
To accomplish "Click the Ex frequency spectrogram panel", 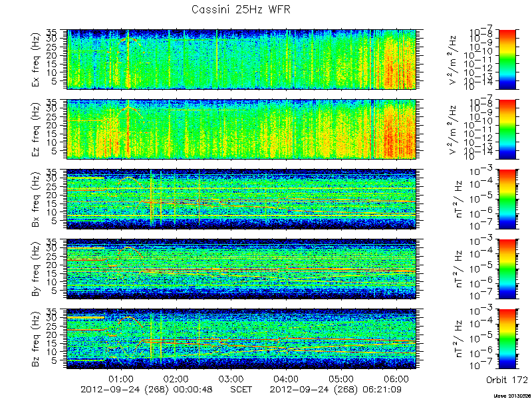I will (241, 59).
